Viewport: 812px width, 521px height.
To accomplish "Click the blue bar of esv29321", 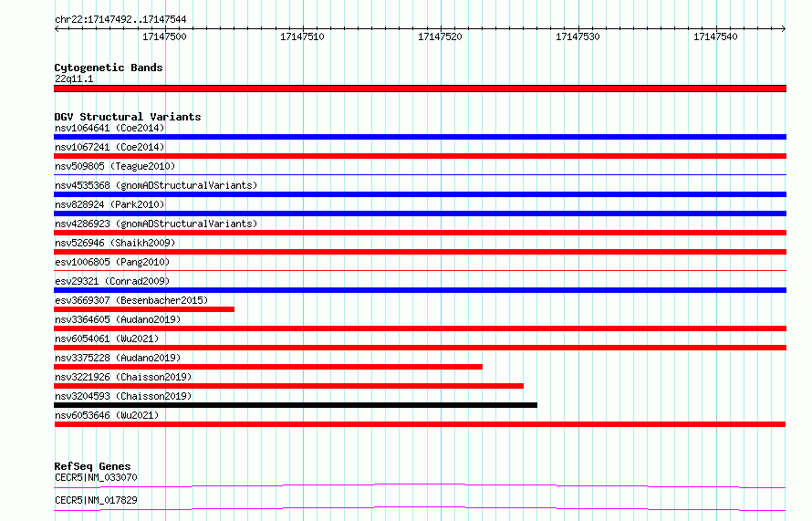I will (x=420, y=290).
